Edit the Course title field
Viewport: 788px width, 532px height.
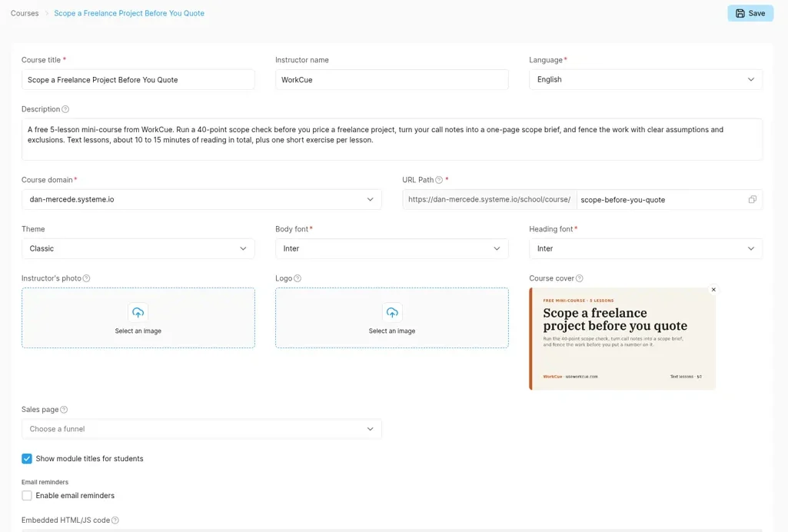[x=138, y=80]
